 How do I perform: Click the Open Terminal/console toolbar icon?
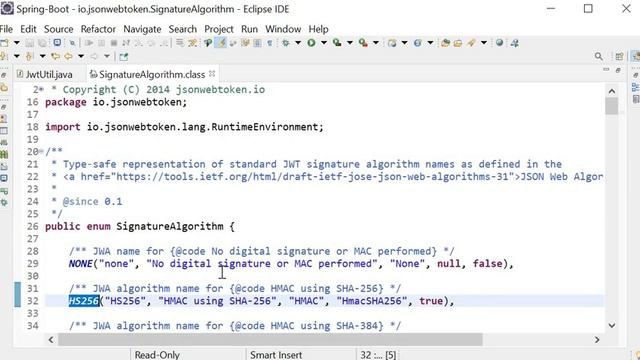(x=57, y=43)
